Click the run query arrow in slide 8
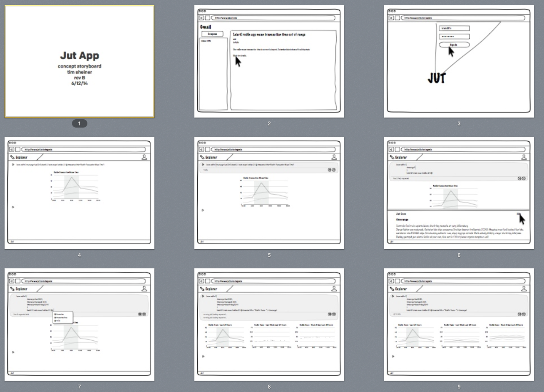 point(203,296)
